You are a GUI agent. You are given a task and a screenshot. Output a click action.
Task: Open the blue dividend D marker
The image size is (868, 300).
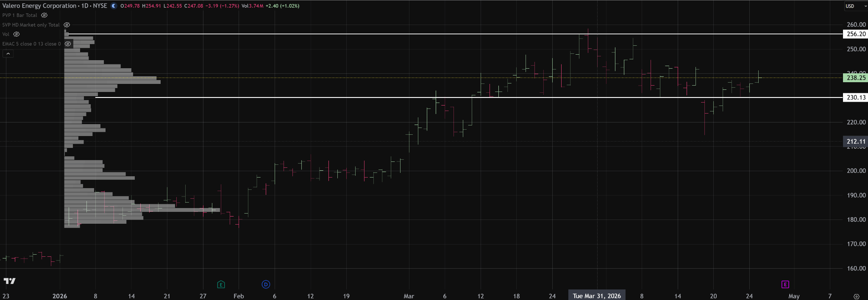pyautogui.click(x=266, y=284)
